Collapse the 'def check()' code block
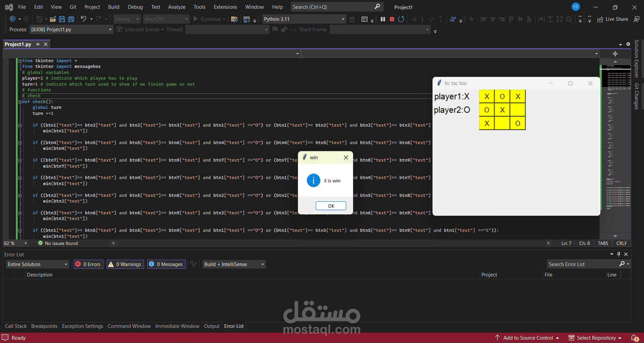The width and height of the screenshot is (644, 343). 20,102
